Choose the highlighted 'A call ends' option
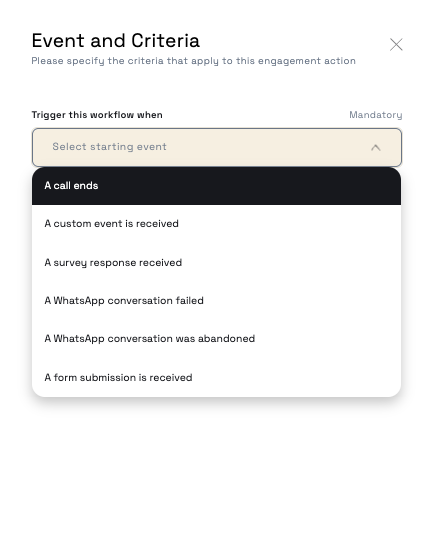Viewport: 441px width, 550px height. [216, 186]
